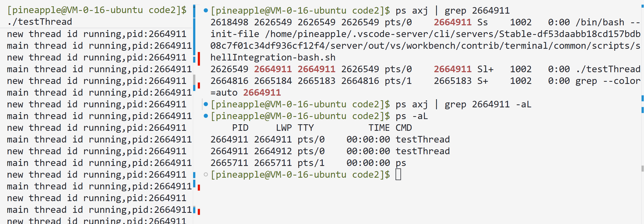
Task: Click the TIME column header
Action: [x=379, y=128]
